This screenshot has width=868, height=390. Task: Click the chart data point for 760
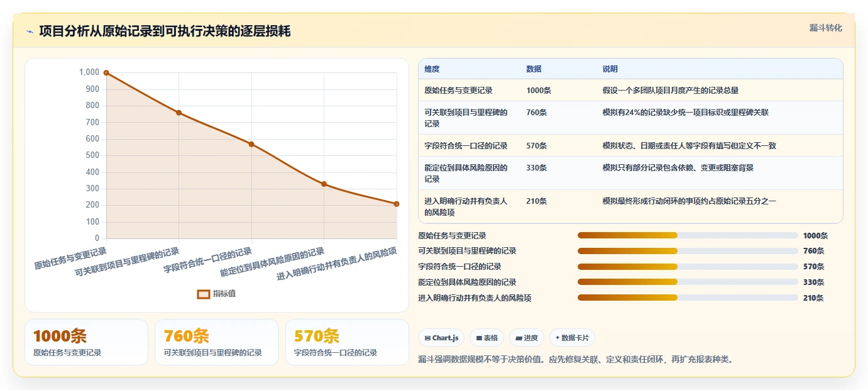click(x=179, y=113)
